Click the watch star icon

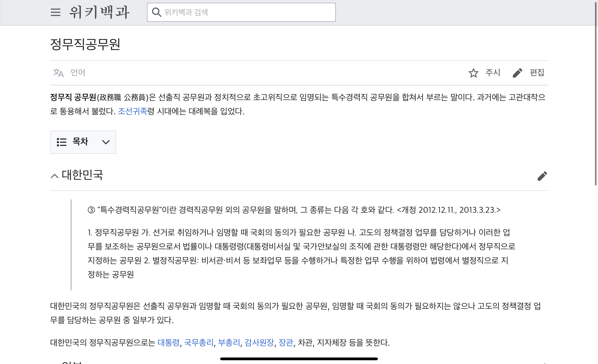473,73
